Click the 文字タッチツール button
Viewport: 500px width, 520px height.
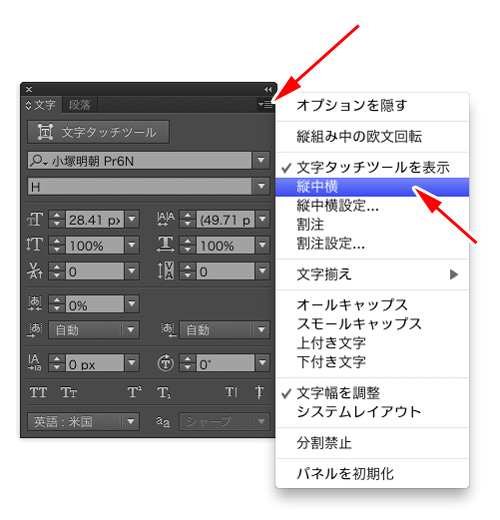tap(98, 132)
